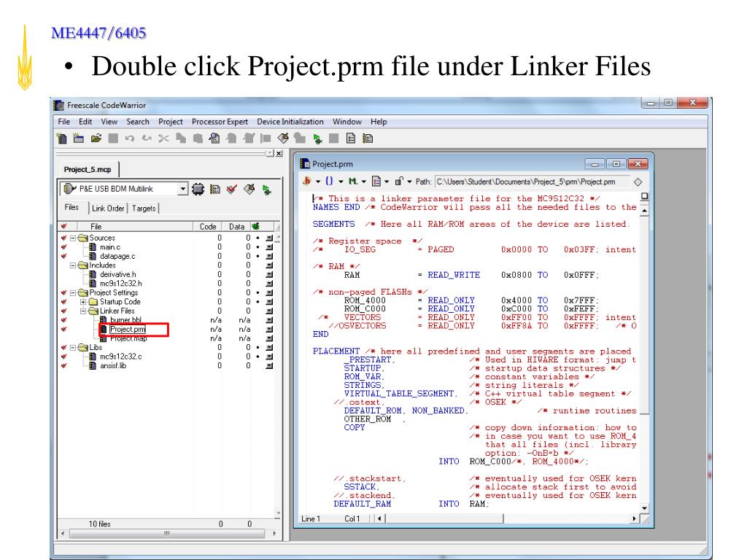Toggle the touch checkmark beside ansisf.lib
This screenshot has height=560, width=747.
click(x=64, y=366)
